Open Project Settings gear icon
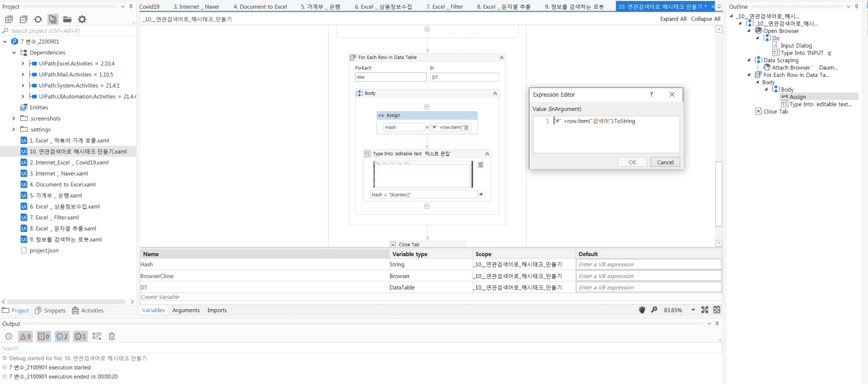 coord(82,19)
